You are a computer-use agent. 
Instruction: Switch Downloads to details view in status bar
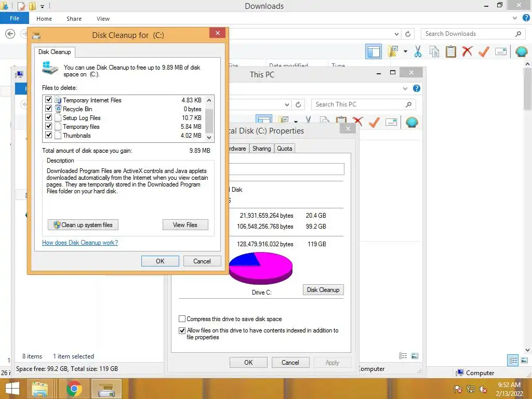click(x=513, y=361)
